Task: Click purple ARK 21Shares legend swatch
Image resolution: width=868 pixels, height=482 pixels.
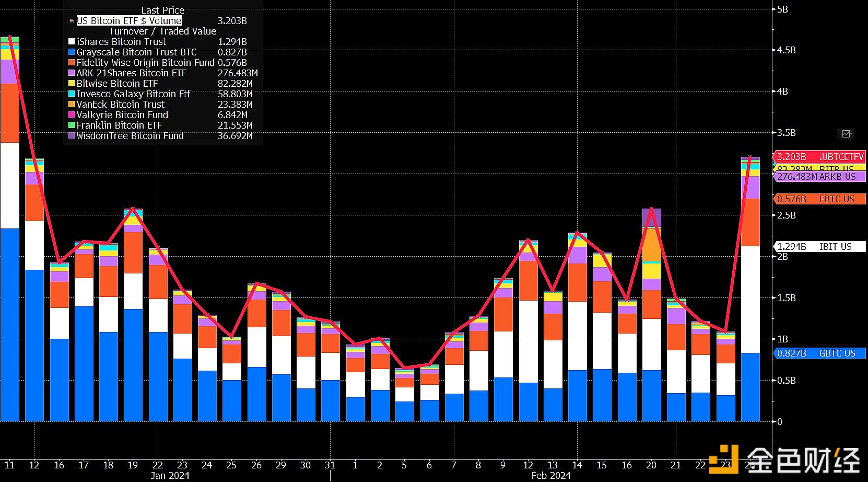Action: coord(72,73)
